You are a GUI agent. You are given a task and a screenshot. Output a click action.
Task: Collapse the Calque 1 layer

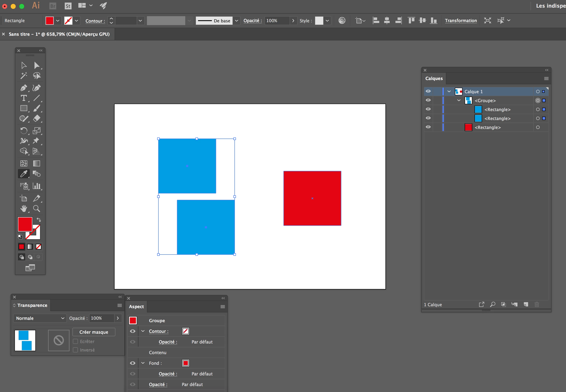point(449,91)
